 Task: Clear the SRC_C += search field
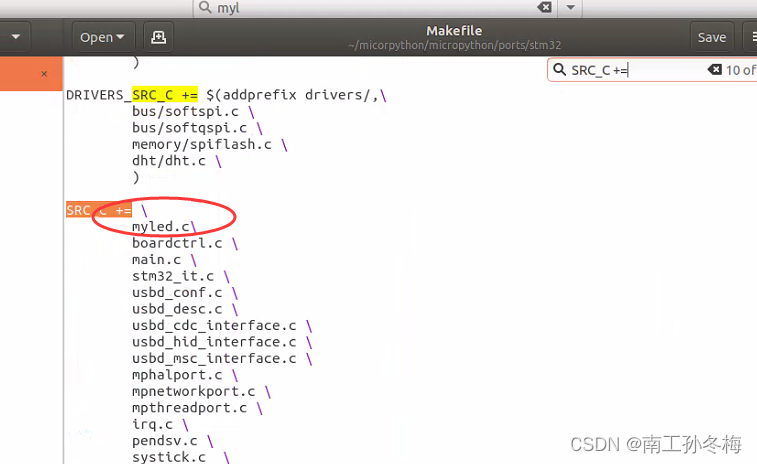point(715,70)
